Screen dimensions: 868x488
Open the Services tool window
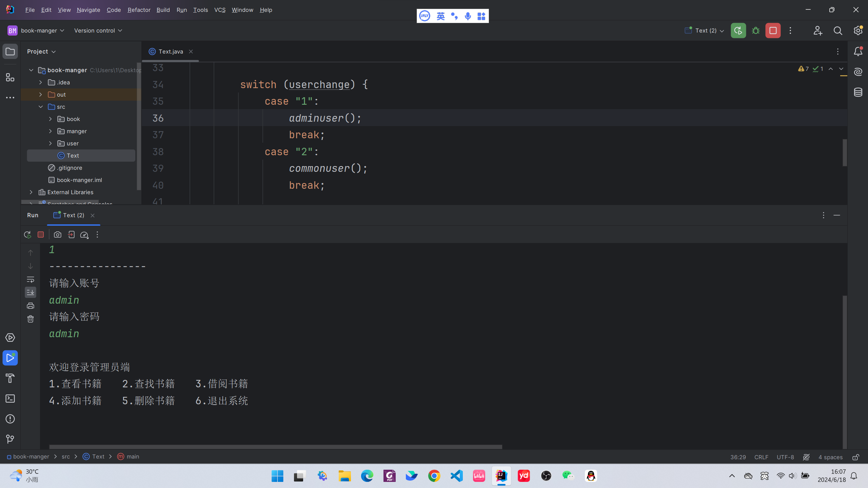[x=10, y=338]
